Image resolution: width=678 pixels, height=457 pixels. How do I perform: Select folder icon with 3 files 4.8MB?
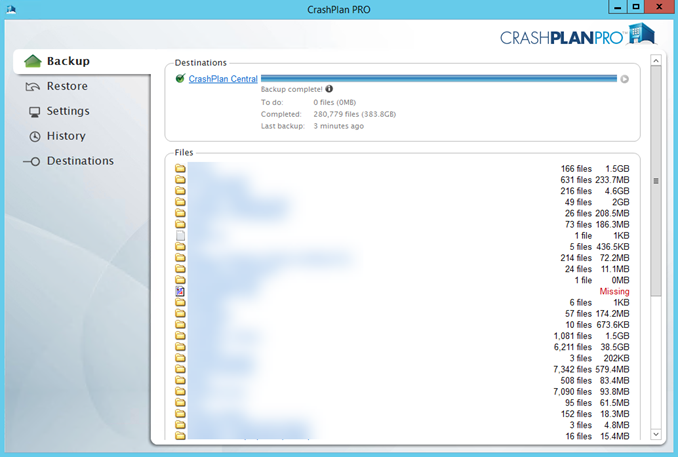pyautogui.click(x=180, y=425)
